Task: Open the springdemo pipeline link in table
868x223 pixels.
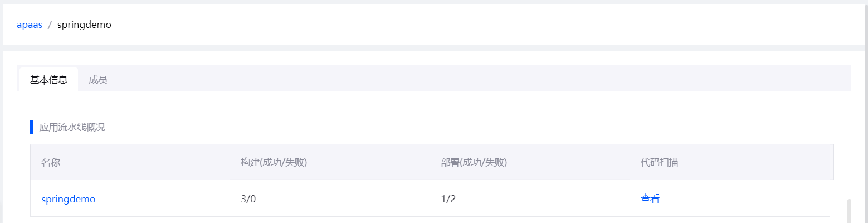Action: [69, 199]
